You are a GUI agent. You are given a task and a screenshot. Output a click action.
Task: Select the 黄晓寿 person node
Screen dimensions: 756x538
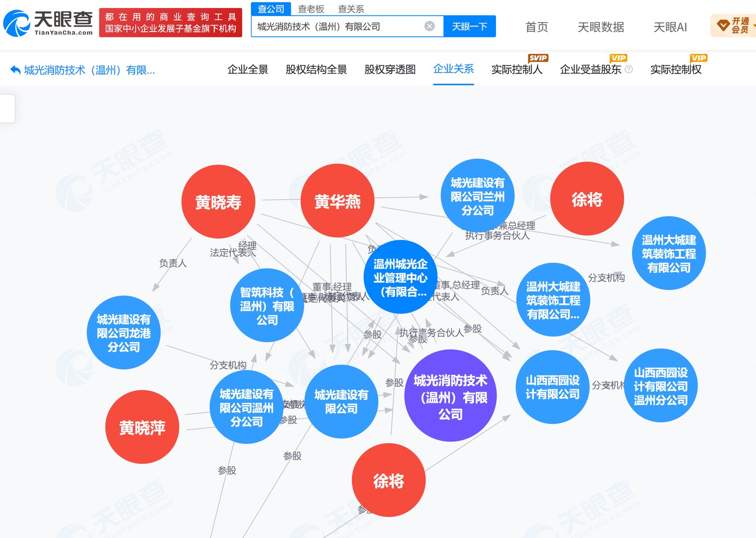[218, 202]
